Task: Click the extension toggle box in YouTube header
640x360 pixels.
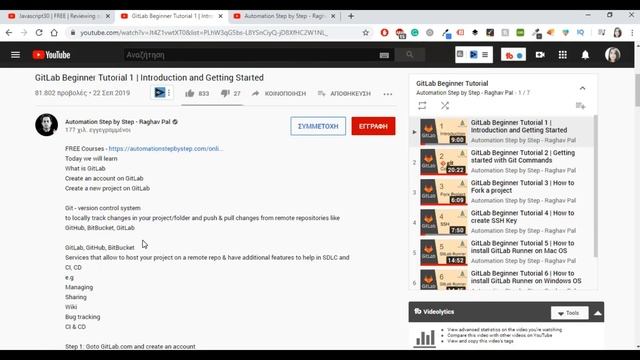Action: pos(474,55)
